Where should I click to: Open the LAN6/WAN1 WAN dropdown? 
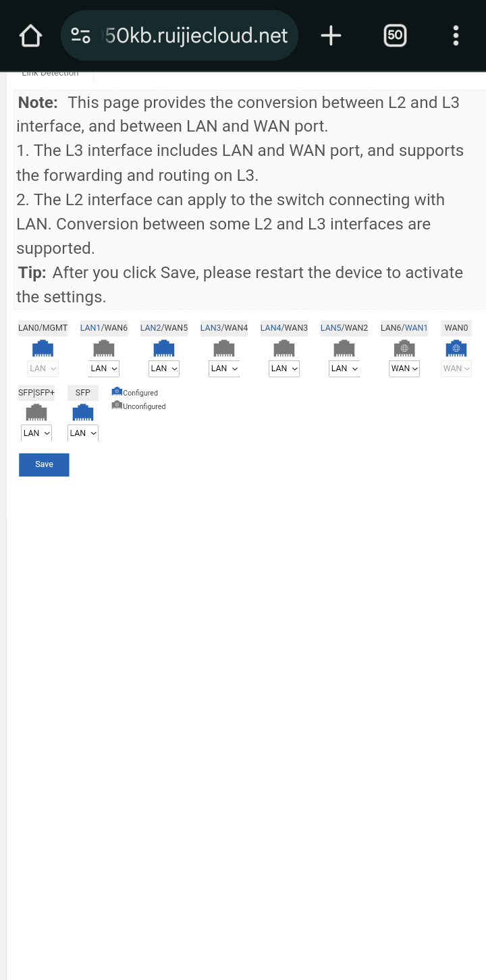click(x=404, y=369)
